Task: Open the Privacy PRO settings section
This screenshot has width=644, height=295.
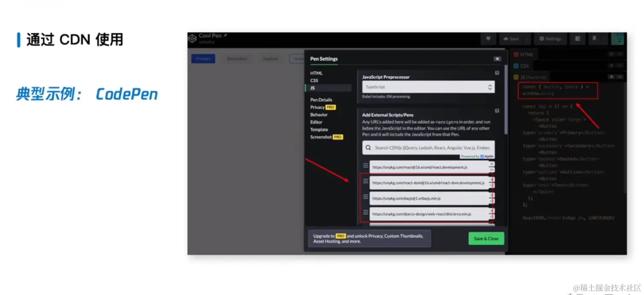Action: 323,107
